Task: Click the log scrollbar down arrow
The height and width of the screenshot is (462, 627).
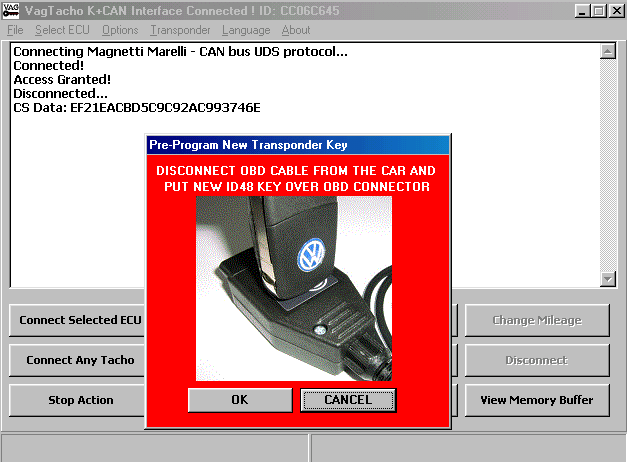Action: 608,279
